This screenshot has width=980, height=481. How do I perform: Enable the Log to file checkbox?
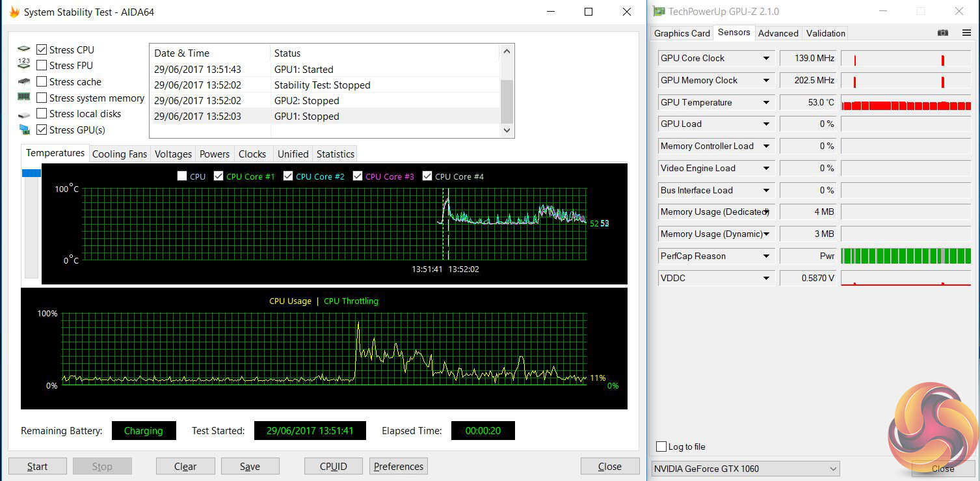pos(661,447)
